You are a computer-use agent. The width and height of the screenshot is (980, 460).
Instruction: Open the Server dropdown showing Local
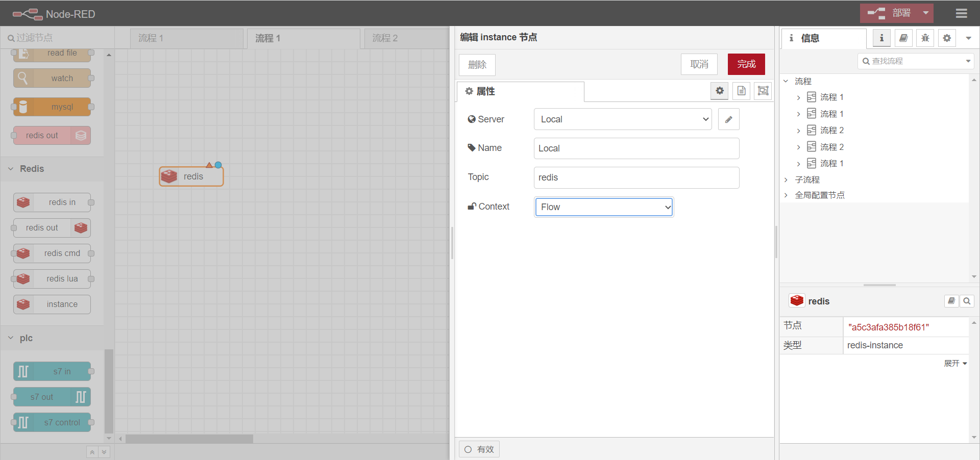click(622, 119)
